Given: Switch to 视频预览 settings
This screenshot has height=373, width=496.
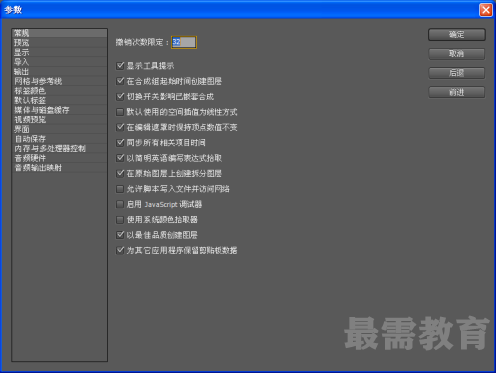Looking at the screenshot, I should [59, 120].
